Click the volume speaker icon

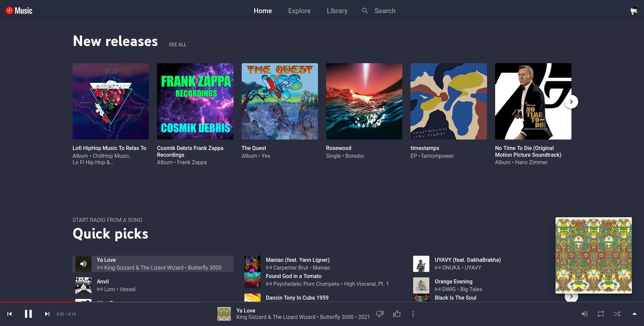click(x=584, y=314)
